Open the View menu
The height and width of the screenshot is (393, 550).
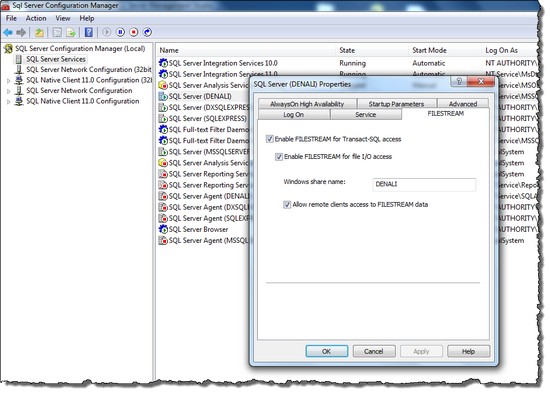tap(63, 18)
